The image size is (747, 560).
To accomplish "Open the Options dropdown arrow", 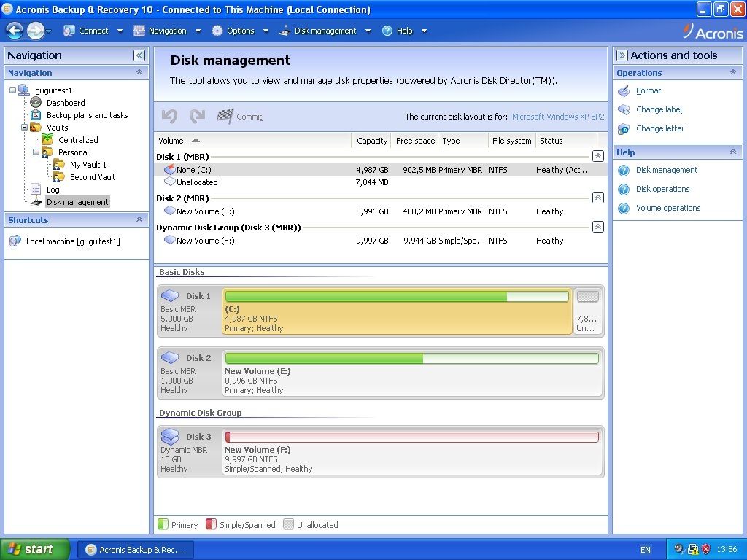I will pyautogui.click(x=266, y=31).
